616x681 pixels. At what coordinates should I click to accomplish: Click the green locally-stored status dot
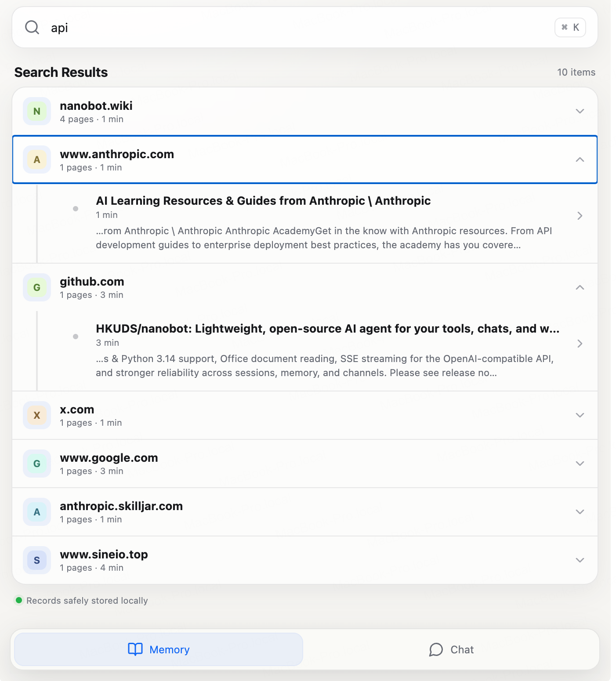[x=19, y=600]
